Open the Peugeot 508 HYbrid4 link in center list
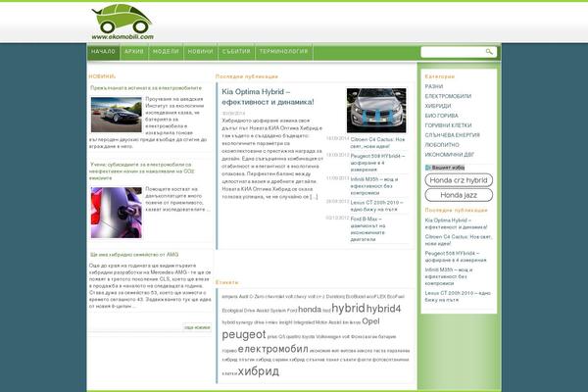The width and height of the screenshot is (588, 392). [377, 163]
